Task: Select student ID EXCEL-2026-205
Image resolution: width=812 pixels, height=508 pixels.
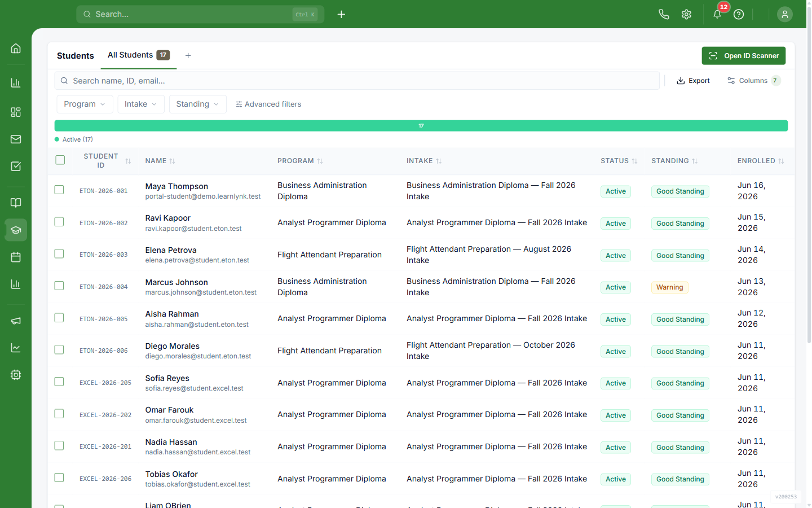Action: coord(105,383)
